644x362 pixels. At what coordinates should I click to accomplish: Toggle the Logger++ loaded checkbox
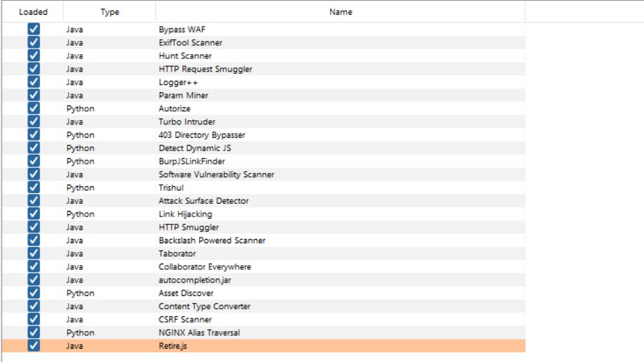click(x=34, y=82)
